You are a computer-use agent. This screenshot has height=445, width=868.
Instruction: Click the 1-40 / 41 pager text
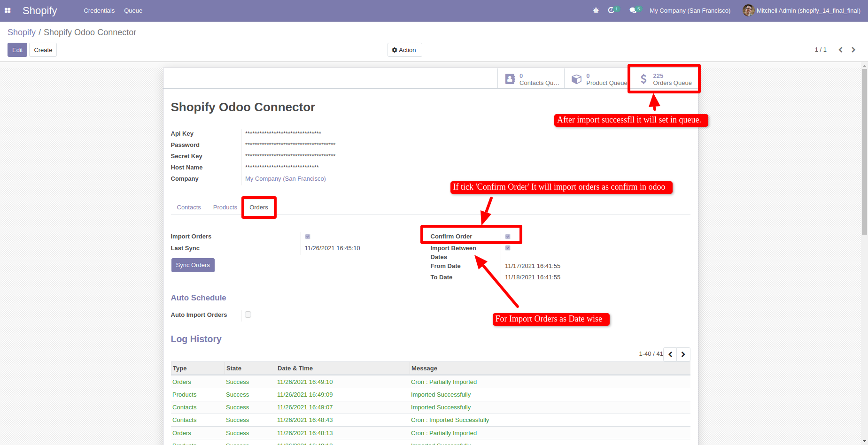pos(651,354)
